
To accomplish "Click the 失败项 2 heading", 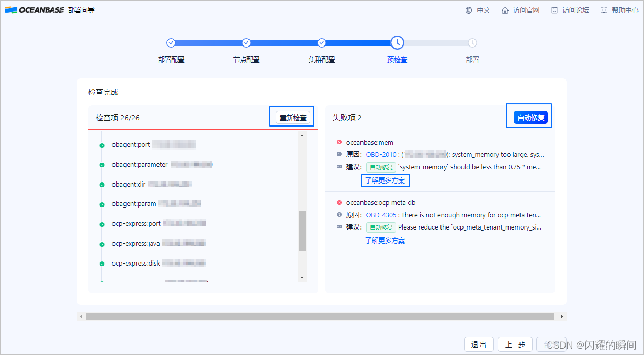I will 347,118.
